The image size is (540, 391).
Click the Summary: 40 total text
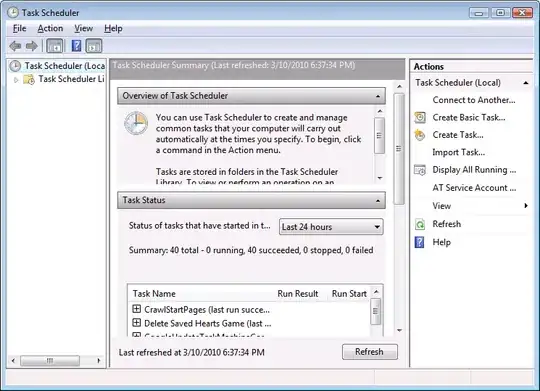coord(251,250)
